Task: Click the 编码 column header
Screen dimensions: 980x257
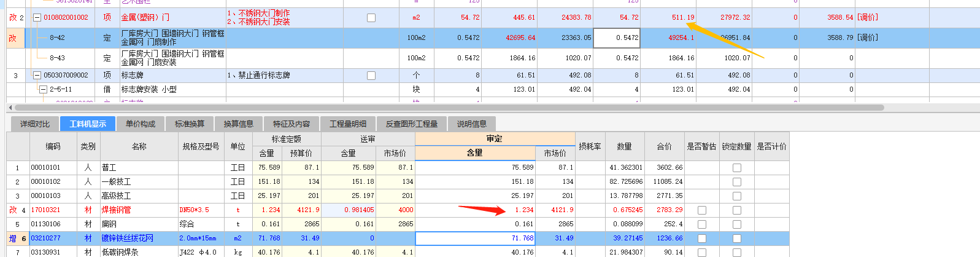Action: 53,146
